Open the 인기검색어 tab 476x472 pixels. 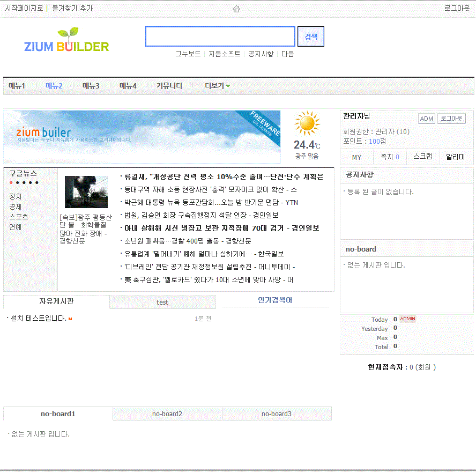coord(275,300)
